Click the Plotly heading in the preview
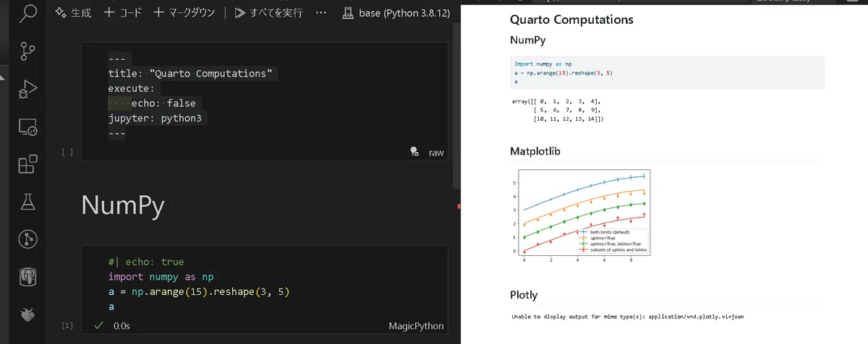Image resolution: width=868 pixels, height=344 pixels. (x=524, y=295)
